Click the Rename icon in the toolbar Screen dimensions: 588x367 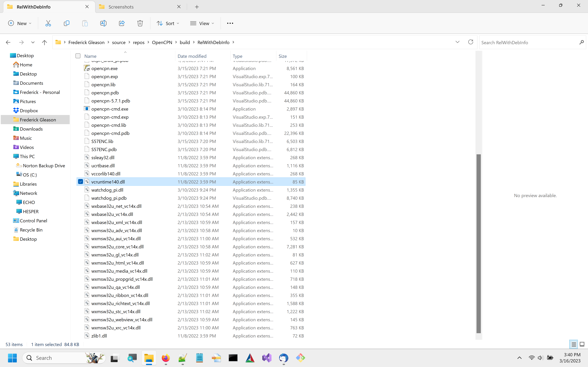pos(103,23)
